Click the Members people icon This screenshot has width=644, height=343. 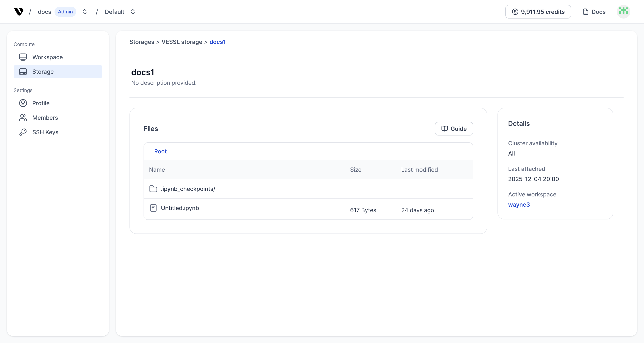coord(23,118)
